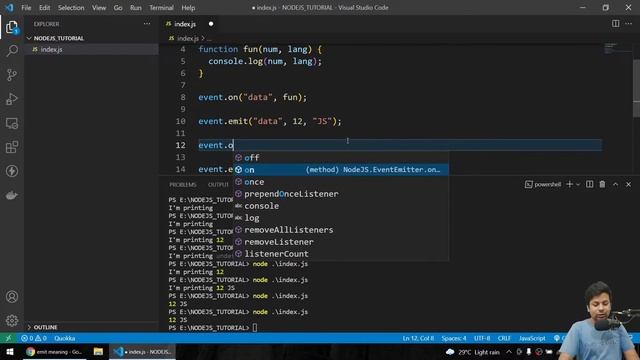The height and width of the screenshot is (360, 640).
Task: Expand the Outline section
Action: coord(45,327)
